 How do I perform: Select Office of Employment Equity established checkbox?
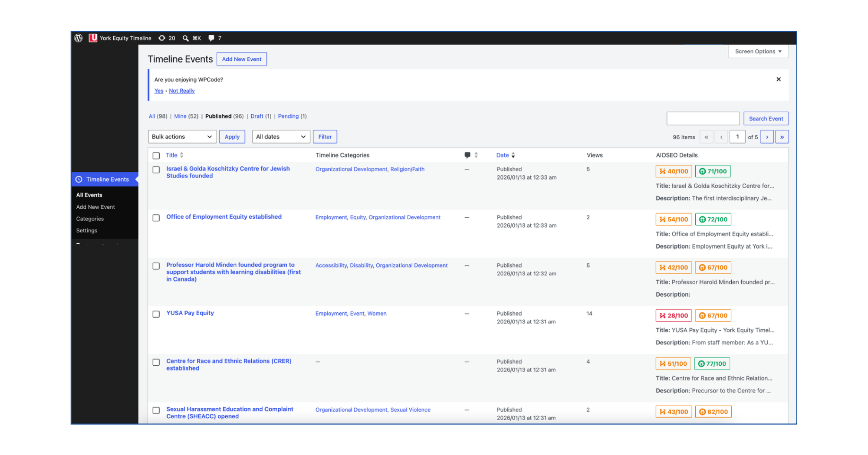pos(156,218)
